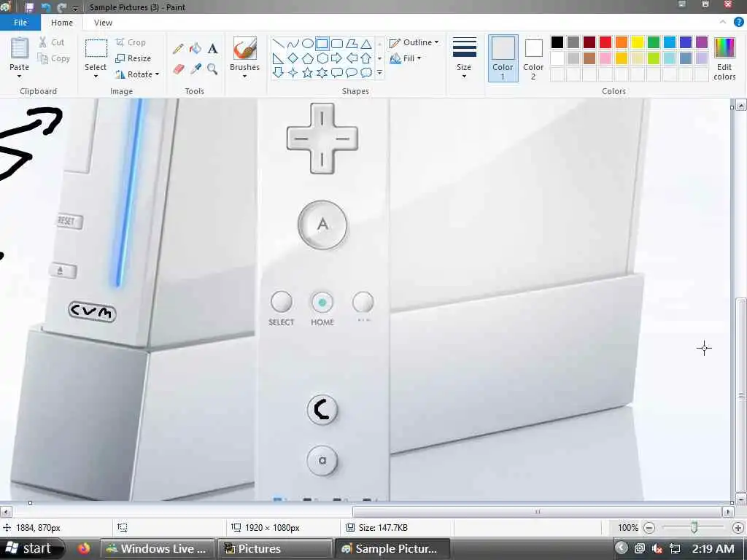Adjust the zoom slider handle
Image resolution: width=747 pixels, height=560 pixels.
694,527
